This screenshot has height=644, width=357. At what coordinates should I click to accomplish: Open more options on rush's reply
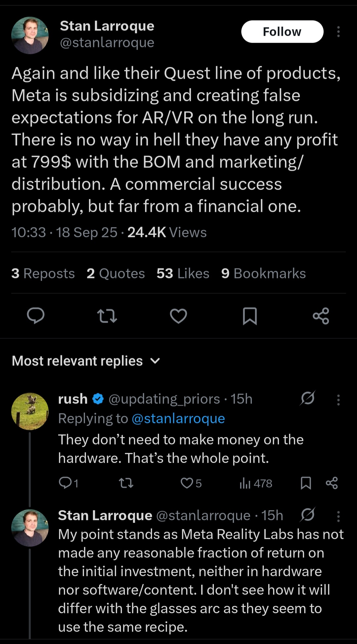tap(338, 400)
